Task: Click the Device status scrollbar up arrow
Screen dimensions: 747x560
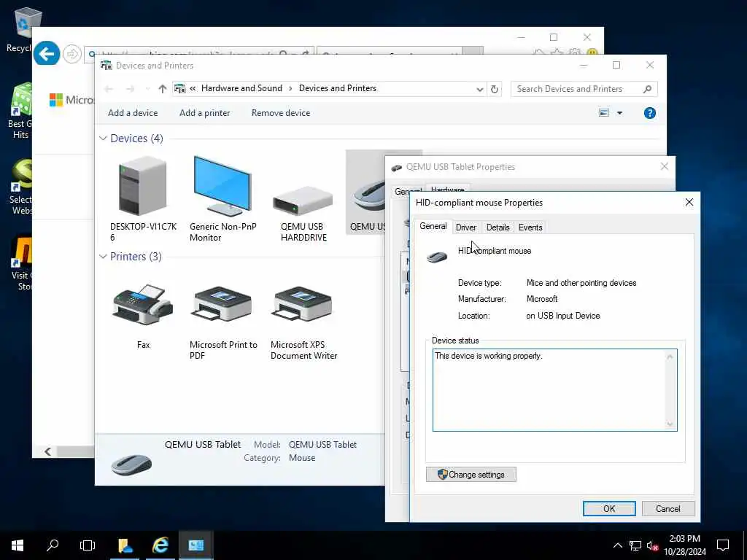Action: [670, 357]
